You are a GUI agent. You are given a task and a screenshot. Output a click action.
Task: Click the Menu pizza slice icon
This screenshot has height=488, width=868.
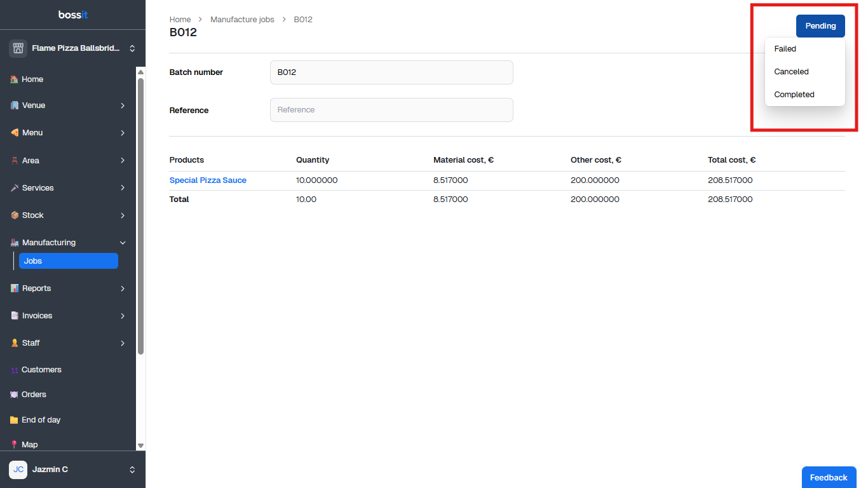(x=15, y=133)
